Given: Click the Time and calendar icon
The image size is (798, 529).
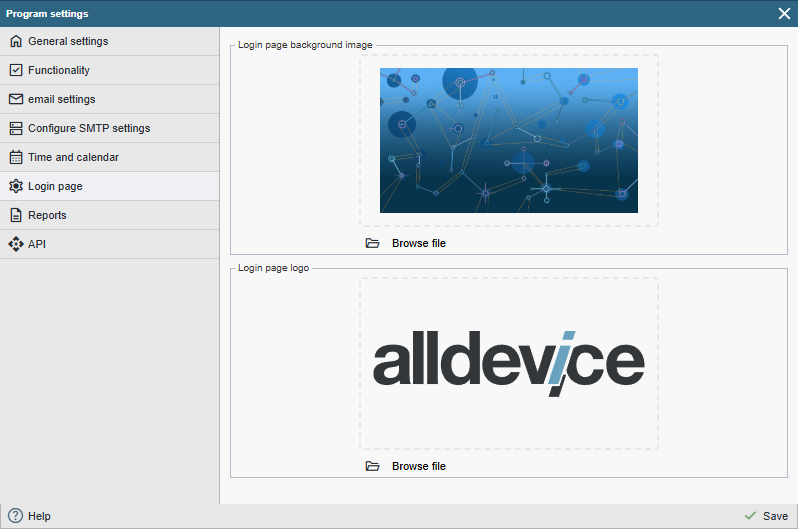Looking at the screenshot, I should coord(16,157).
